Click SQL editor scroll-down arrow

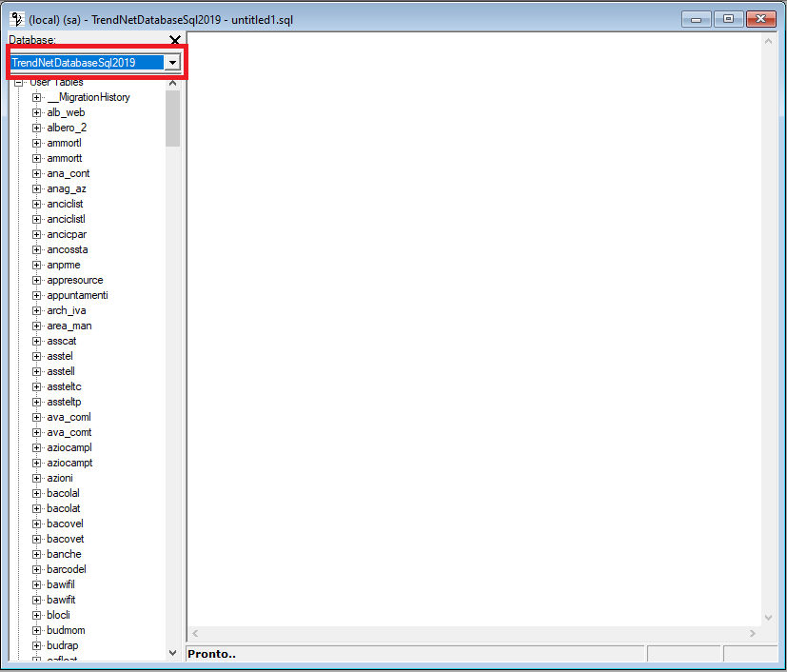coord(768,618)
